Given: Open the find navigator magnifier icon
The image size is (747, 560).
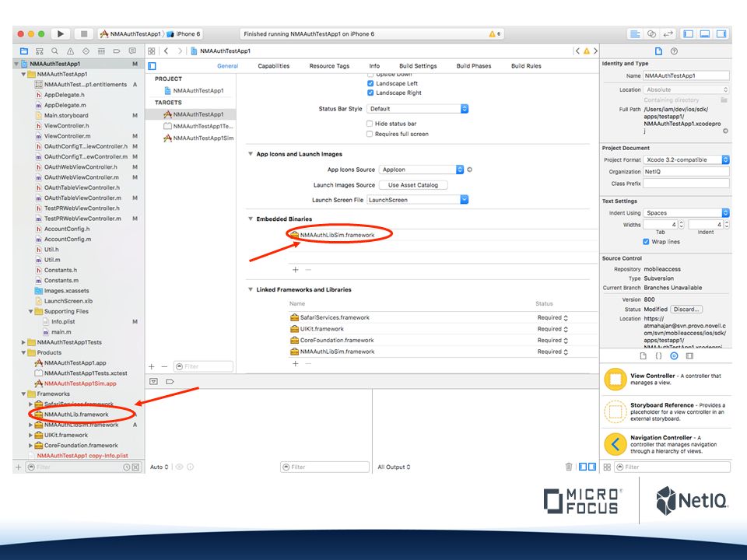Looking at the screenshot, I should tap(54, 51).
